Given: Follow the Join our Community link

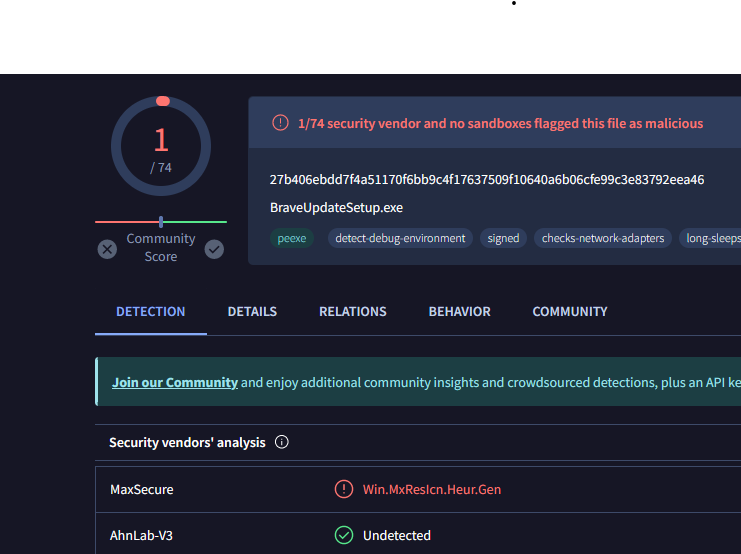Looking at the screenshot, I should pyautogui.click(x=175, y=382).
